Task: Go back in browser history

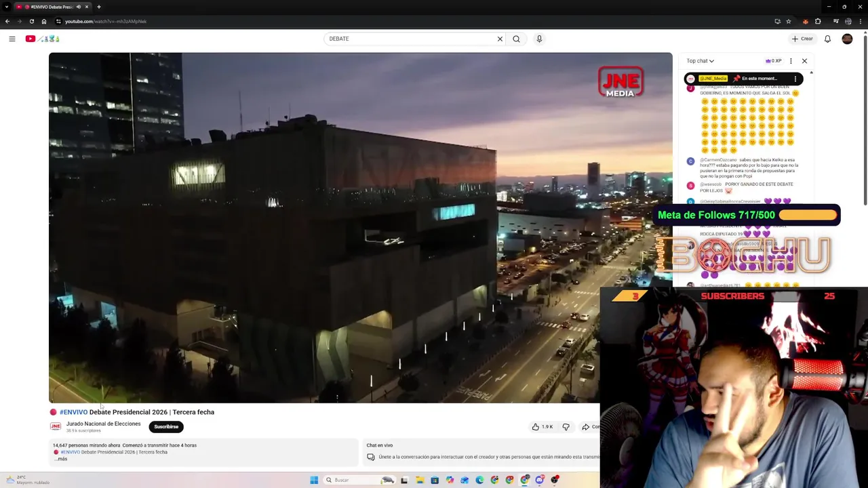Action: click(7, 21)
